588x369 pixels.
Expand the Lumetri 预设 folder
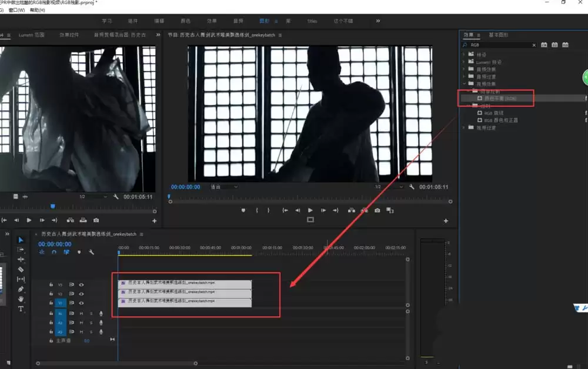(x=465, y=62)
